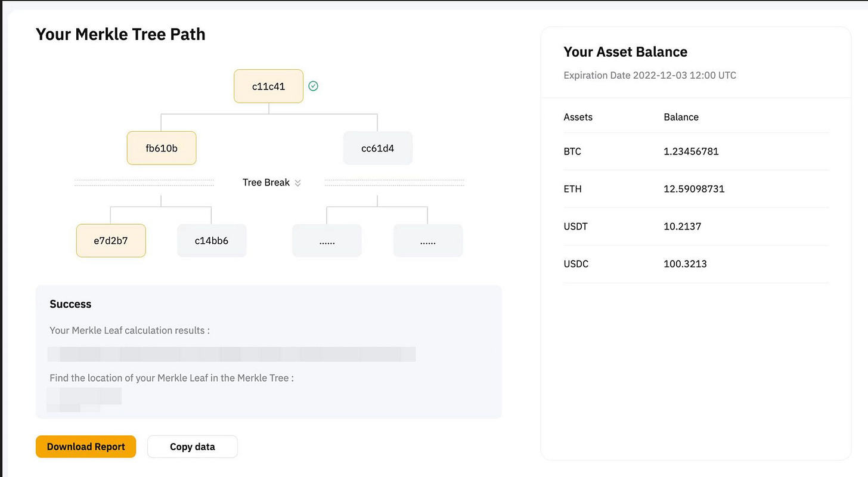Click the blurred Merkle Leaf calculation result
The width and height of the screenshot is (868, 477).
231,354
